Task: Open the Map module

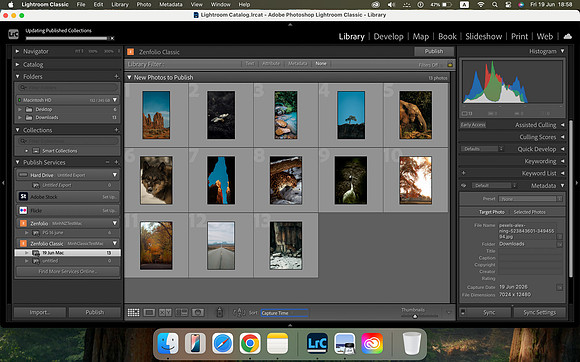Action: 421,36
